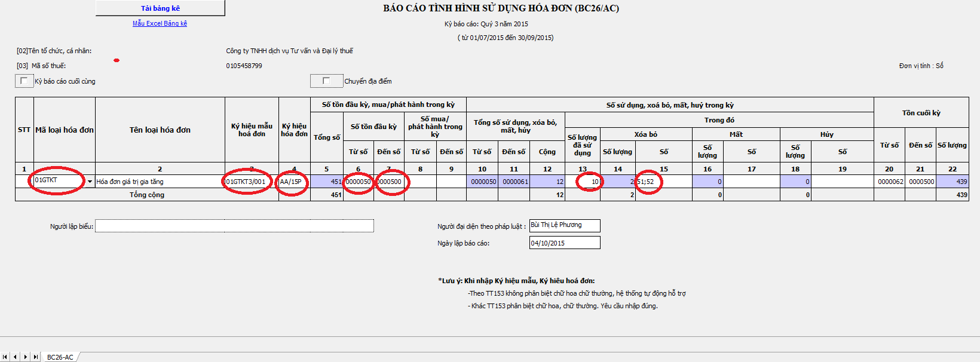Enable the 'Chuyển địa điểm' checkbox
980x362 pixels.
point(326,81)
